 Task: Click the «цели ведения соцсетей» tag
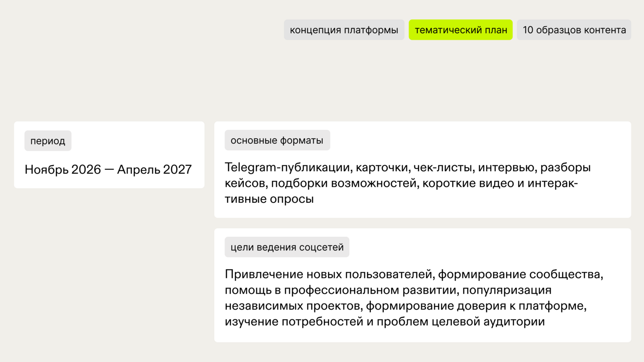(287, 247)
